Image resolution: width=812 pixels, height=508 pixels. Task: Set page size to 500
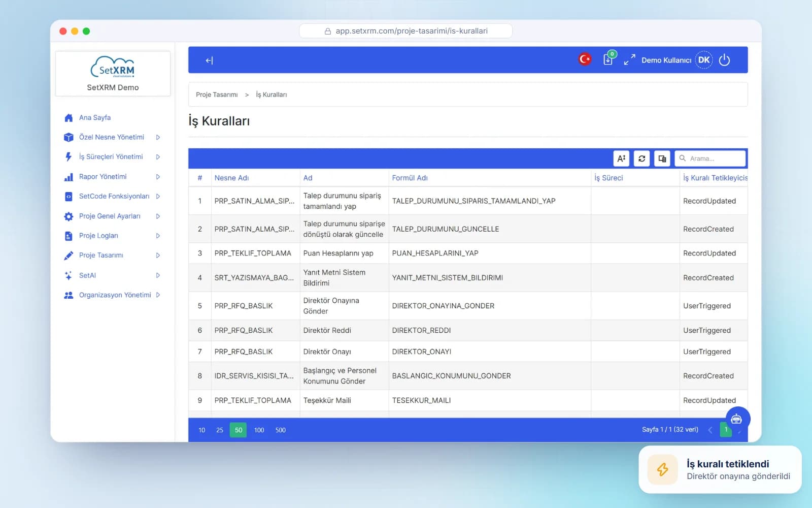pos(280,430)
